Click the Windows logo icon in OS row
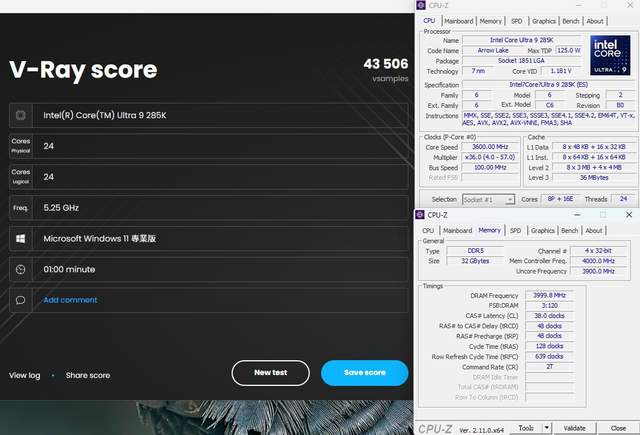 click(20, 239)
